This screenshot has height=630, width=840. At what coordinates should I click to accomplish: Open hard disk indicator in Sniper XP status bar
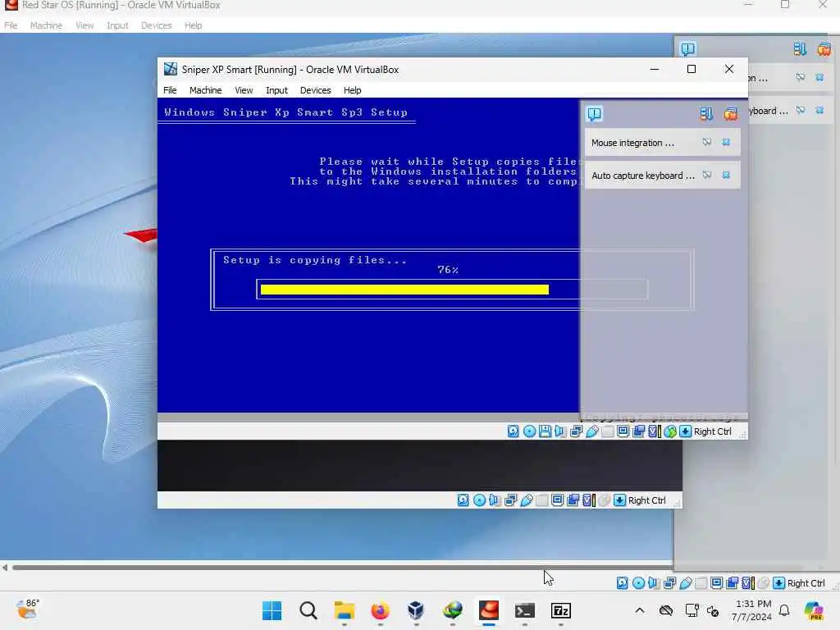click(514, 431)
